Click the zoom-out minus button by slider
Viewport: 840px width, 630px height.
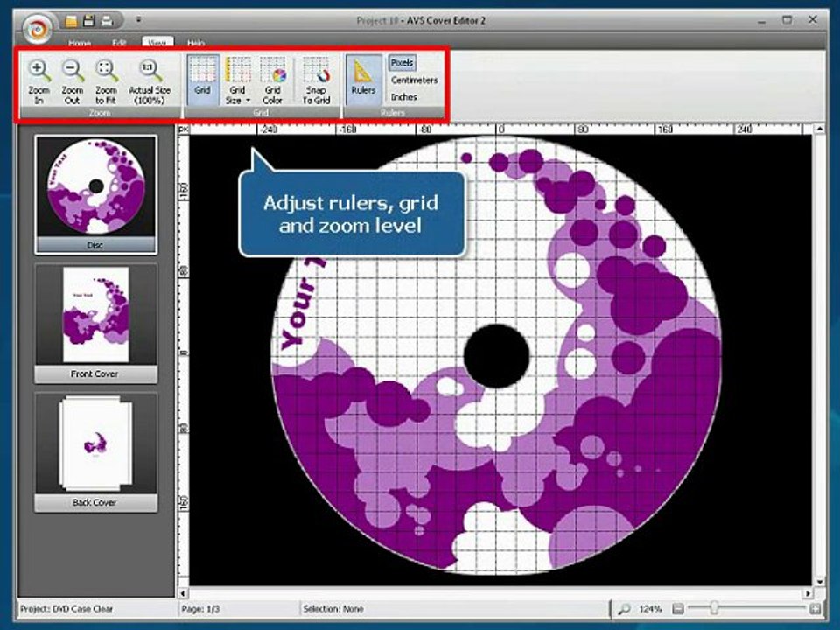(x=678, y=609)
